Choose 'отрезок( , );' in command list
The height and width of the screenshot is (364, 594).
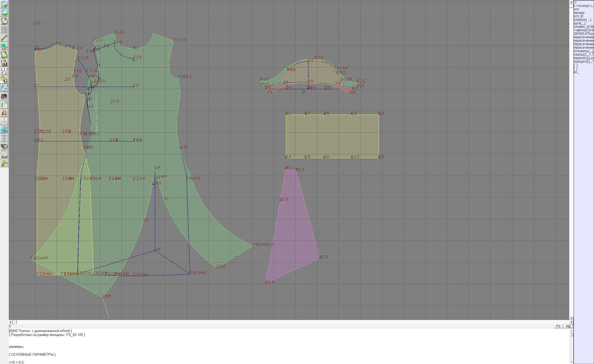(x=582, y=20)
